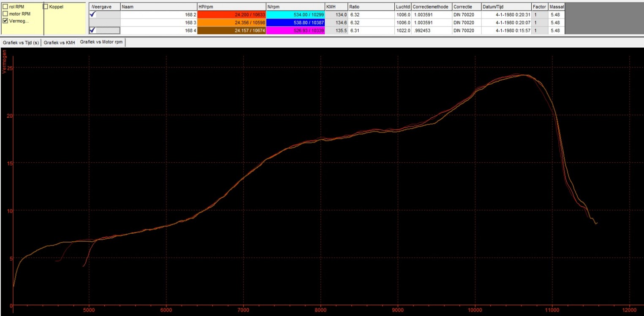This screenshot has width=644, height=316.
Task: Click the brown HP/rpm swatch for 168 4
Action: (x=231, y=30)
